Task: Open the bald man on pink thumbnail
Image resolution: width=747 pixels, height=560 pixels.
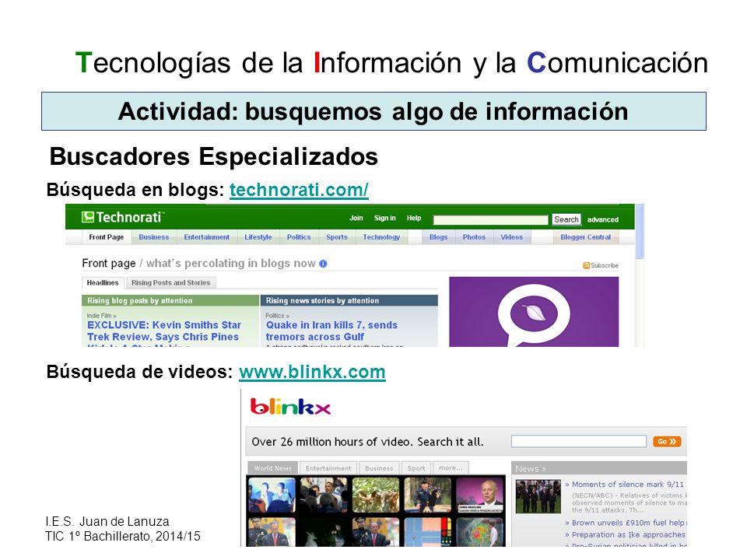Action: [480, 495]
